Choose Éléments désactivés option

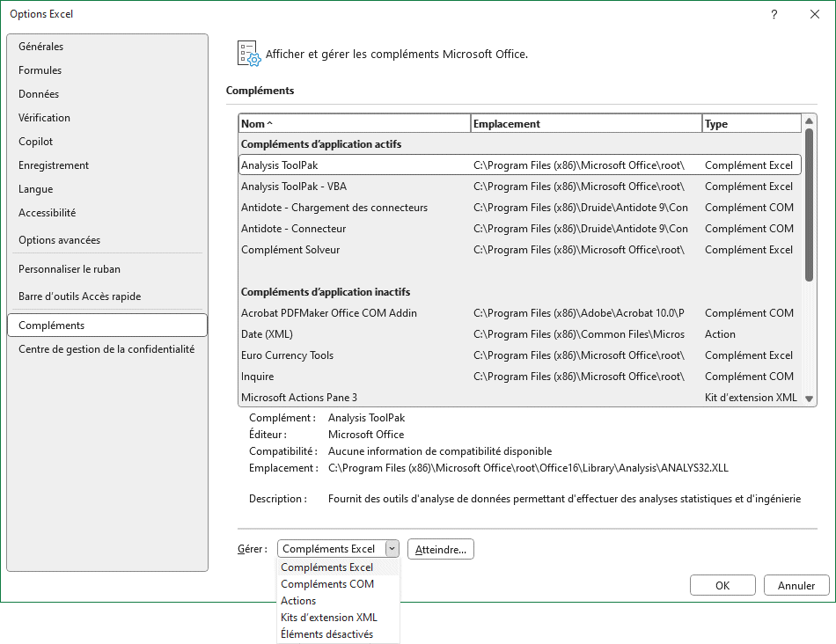339,634
